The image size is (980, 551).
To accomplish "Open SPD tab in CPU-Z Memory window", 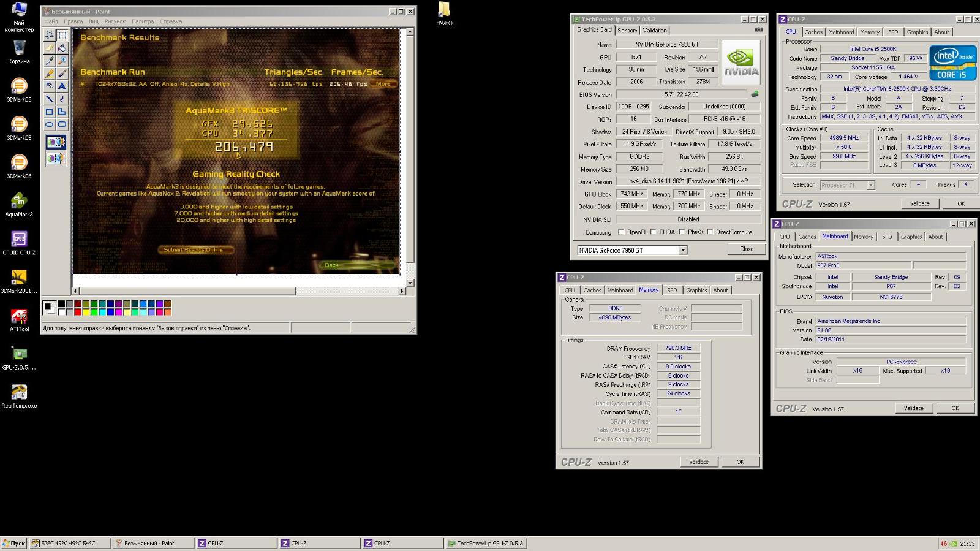I will click(x=672, y=291).
